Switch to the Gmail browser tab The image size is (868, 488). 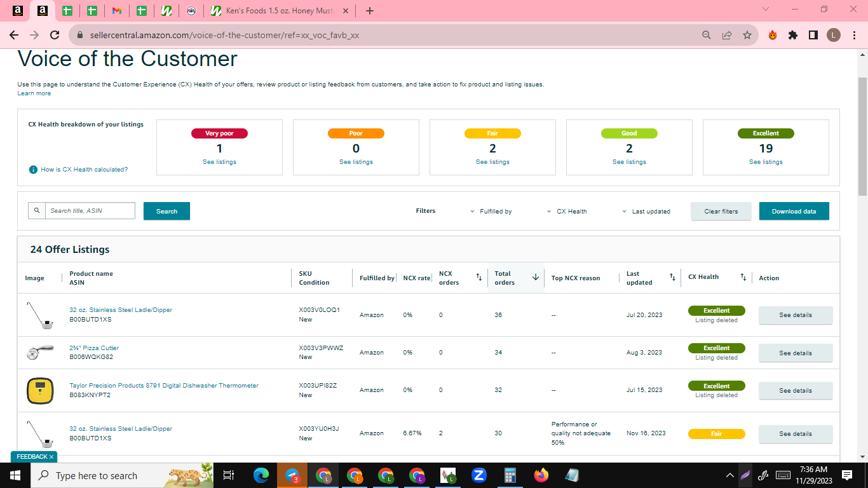[x=117, y=11]
